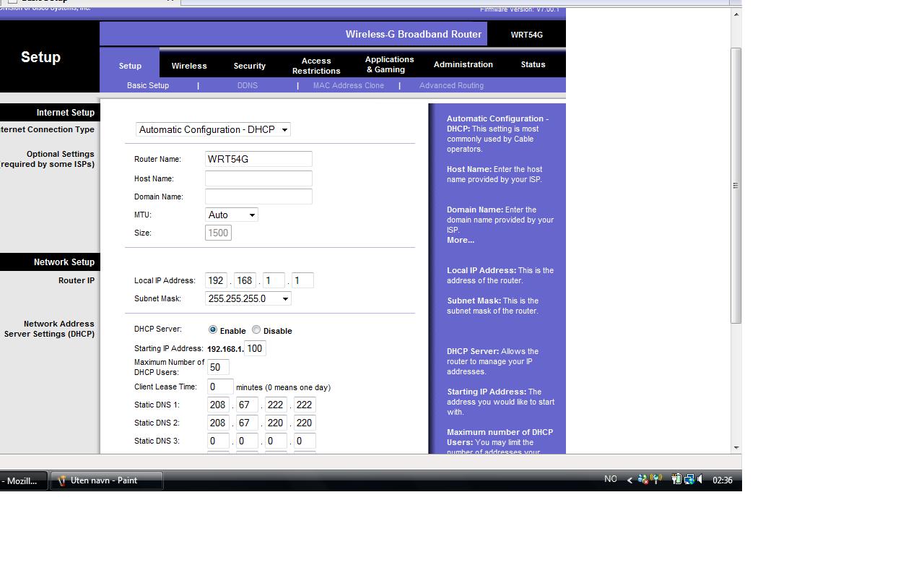The width and height of the screenshot is (924, 578).
Task: Open the Status tab
Action: [x=533, y=64]
